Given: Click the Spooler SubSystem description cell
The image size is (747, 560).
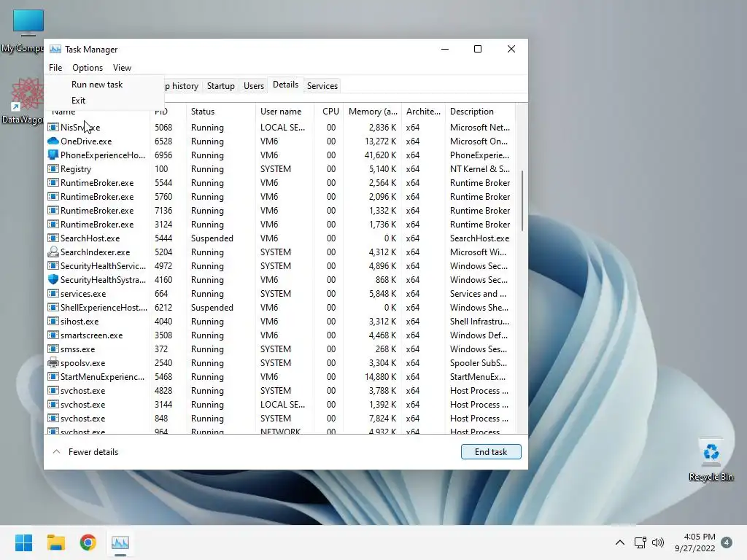Looking at the screenshot, I should click(479, 363).
